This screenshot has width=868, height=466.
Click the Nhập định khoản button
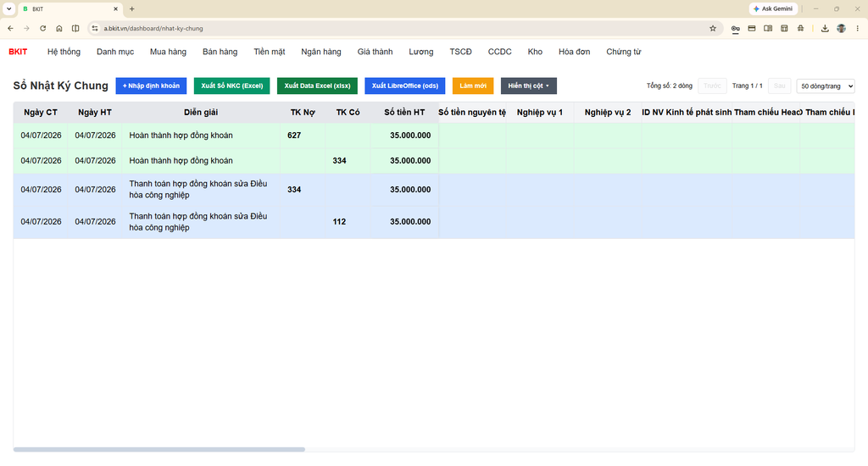pos(151,86)
